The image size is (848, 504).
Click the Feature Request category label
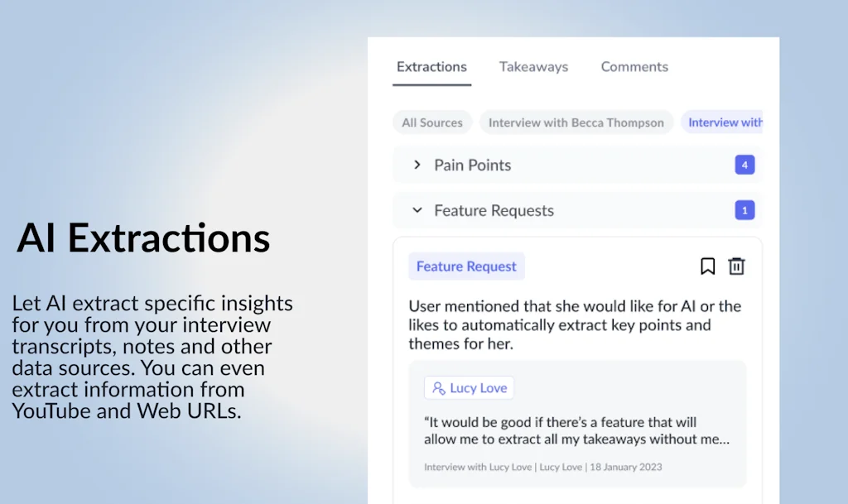click(x=466, y=266)
